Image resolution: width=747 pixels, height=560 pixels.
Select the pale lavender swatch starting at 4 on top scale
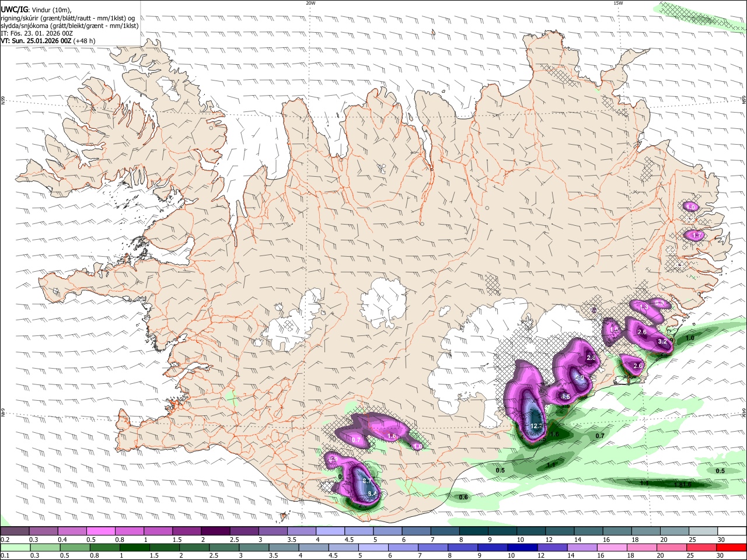coord(330,531)
